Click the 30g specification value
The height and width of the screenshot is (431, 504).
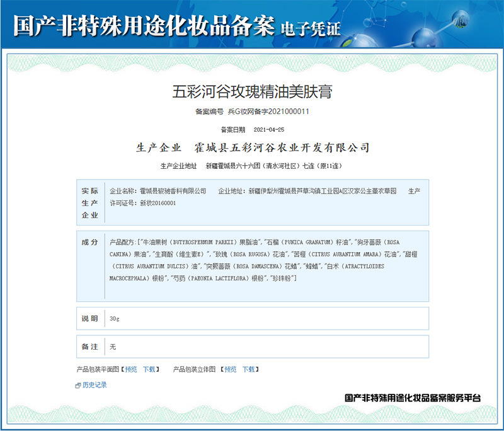coord(115,319)
